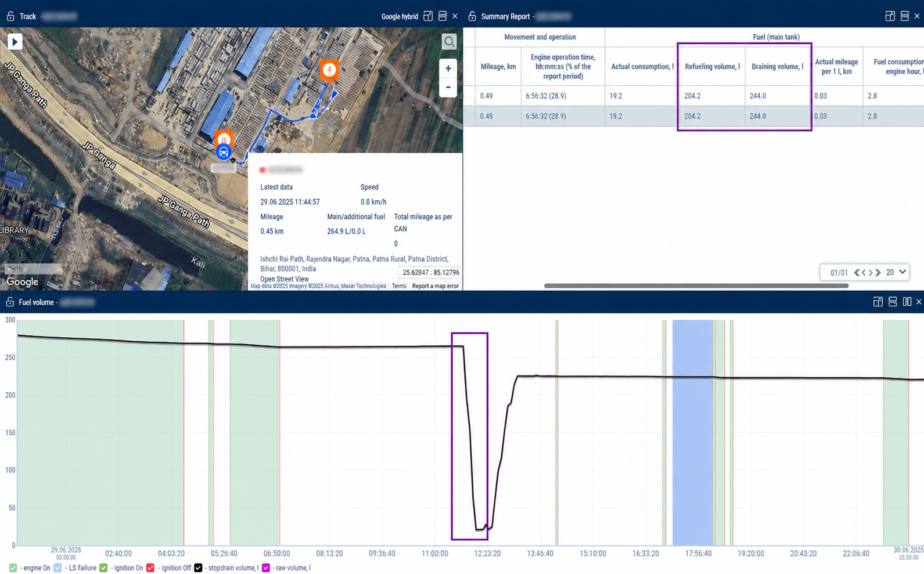Click the stacked rows icon in Track header
Image resolution: width=924 pixels, height=574 pixels.
tap(443, 16)
